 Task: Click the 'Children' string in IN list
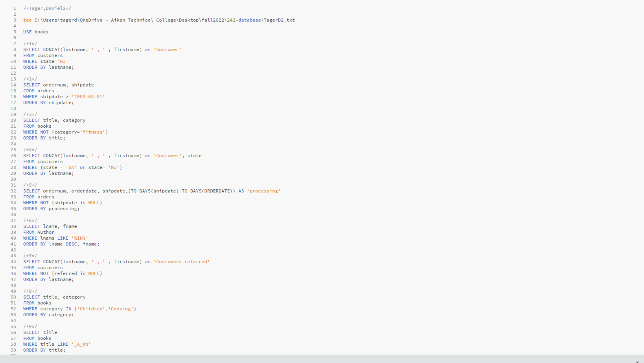[91, 309]
